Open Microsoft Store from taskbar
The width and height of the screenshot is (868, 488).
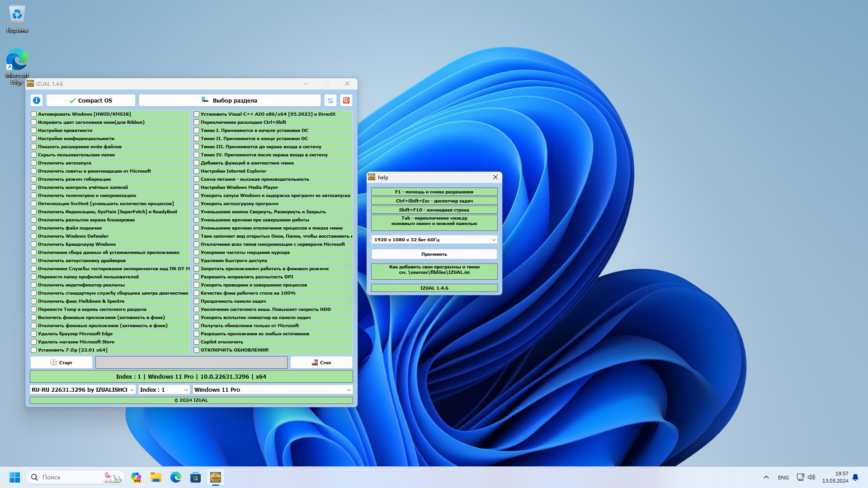tap(195, 477)
